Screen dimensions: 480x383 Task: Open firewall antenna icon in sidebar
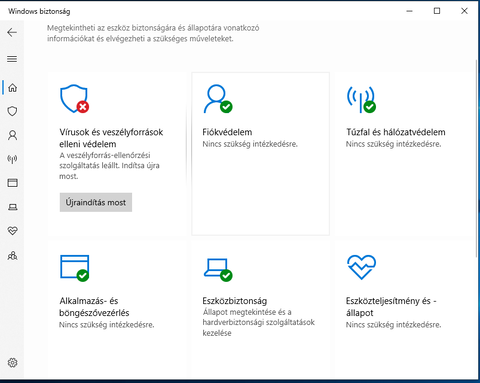[x=12, y=159]
